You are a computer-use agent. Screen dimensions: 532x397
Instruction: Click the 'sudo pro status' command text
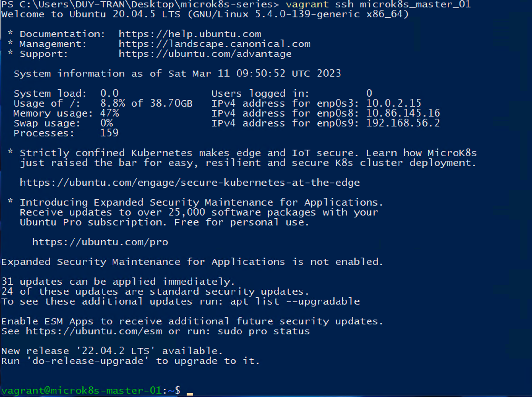pos(263,331)
